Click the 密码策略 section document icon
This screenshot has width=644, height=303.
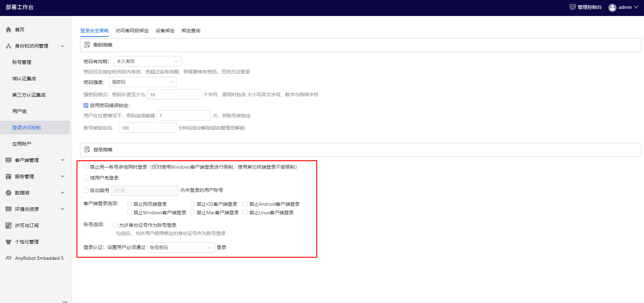tap(87, 45)
